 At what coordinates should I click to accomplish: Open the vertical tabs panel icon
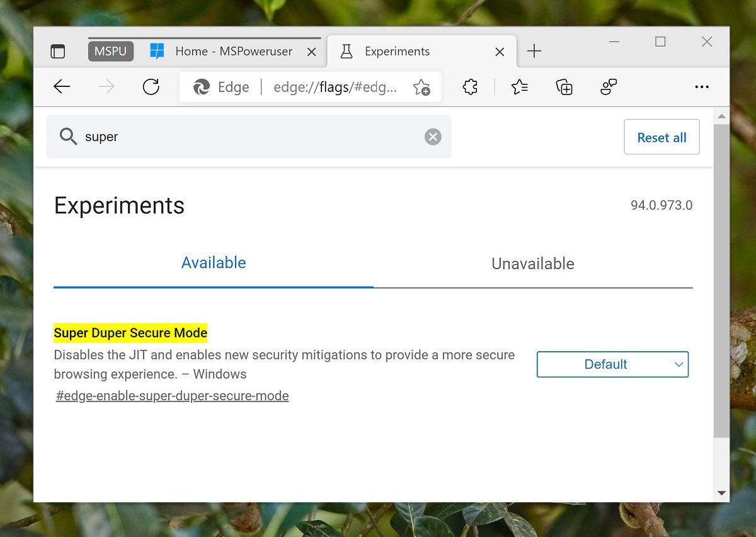(57, 52)
